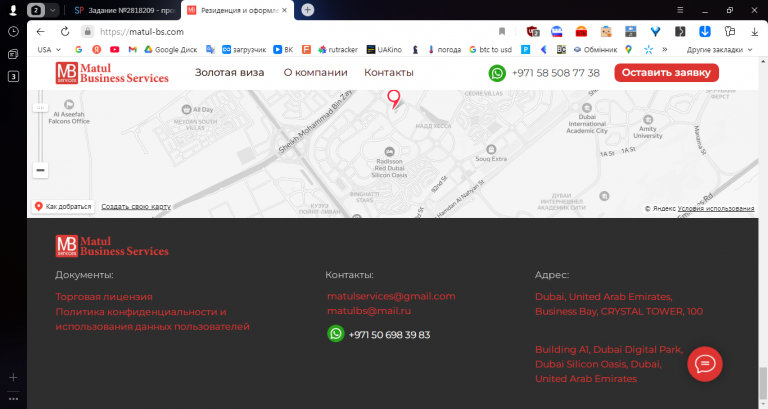Open the загрузчик bookmark
The height and width of the screenshot is (409, 768).
[x=244, y=49]
